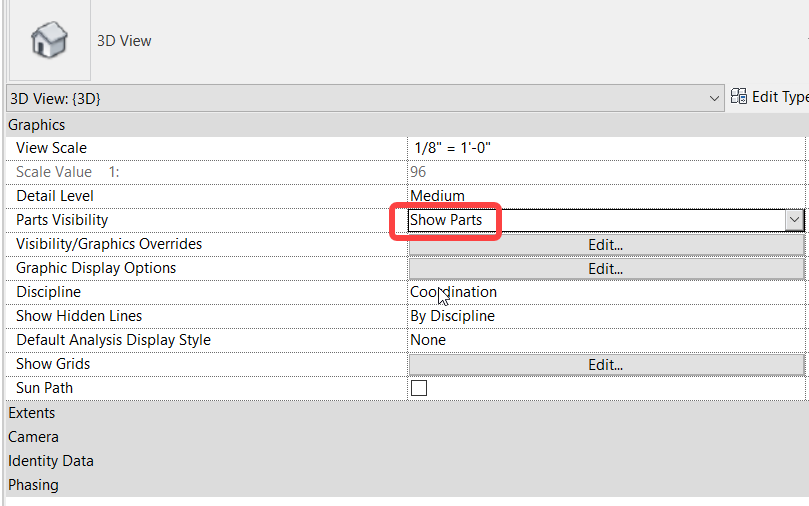The image size is (809, 506).
Task: Click the Edit Type icon
Action: 740,97
